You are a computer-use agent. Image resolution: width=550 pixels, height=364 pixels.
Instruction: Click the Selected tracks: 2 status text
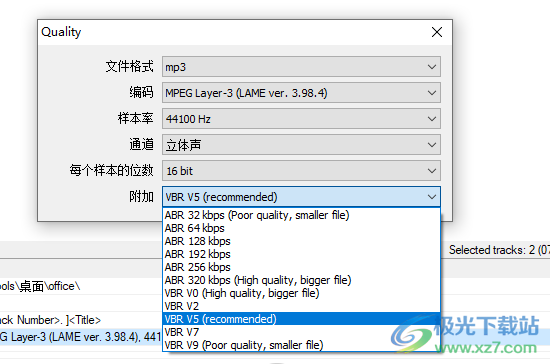pyautogui.click(x=499, y=250)
